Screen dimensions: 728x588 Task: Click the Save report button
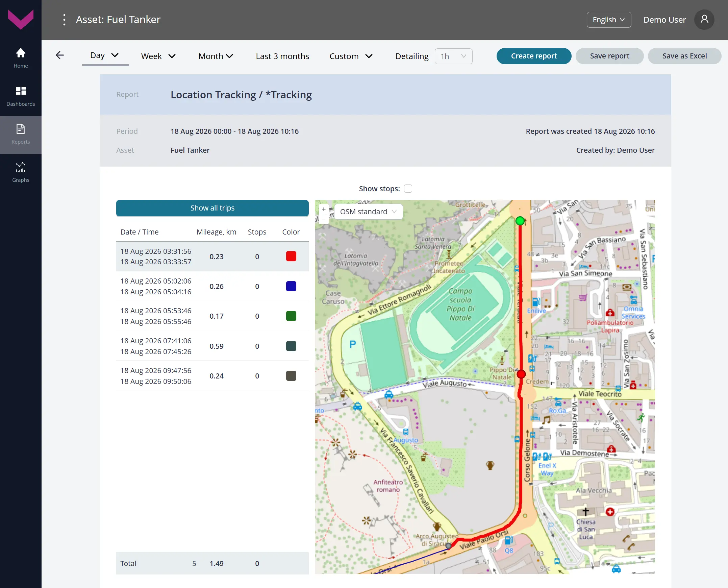609,56
